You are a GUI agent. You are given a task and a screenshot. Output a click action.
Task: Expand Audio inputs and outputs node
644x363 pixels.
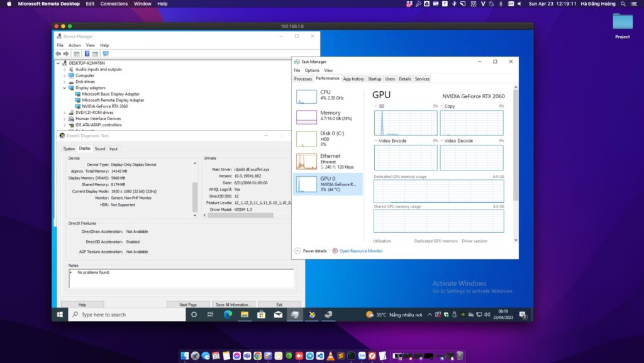click(x=65, y=70)
